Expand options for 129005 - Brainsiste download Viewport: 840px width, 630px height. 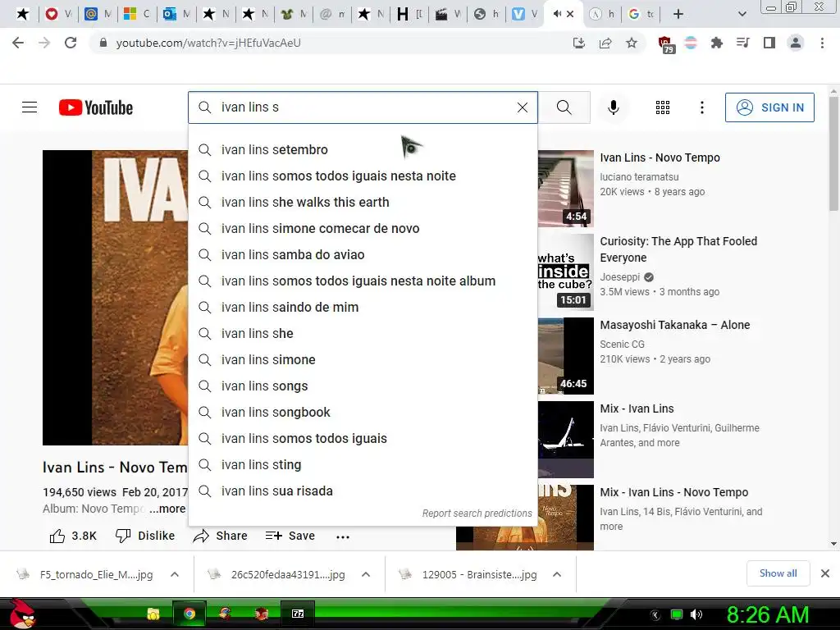pos(557,574)
